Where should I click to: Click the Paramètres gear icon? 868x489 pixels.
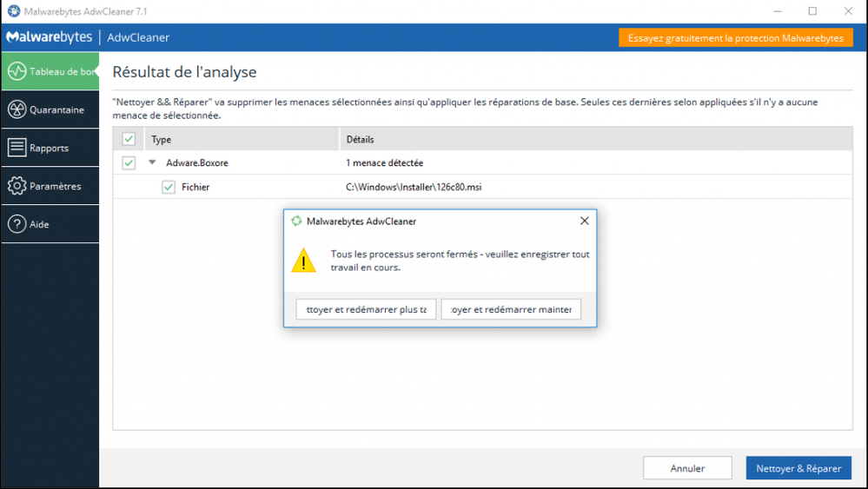pos(17,186)
